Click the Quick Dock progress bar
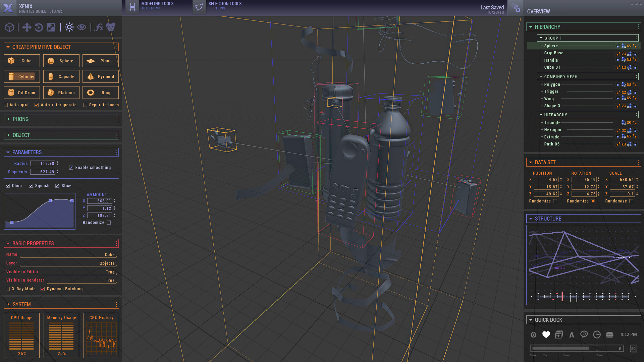This screenshot has height=362, width=644. (577, 349)
